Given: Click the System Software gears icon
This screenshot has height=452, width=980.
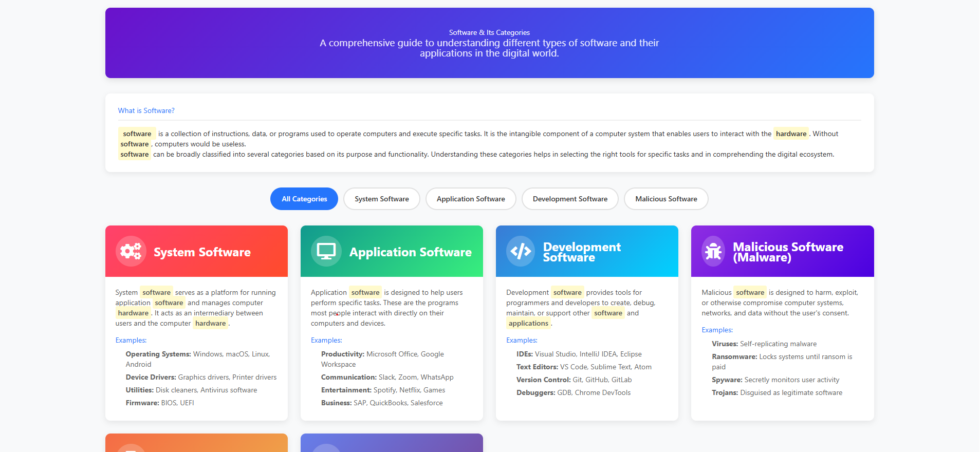Looking at the screenshot, I should click(131, 251).
